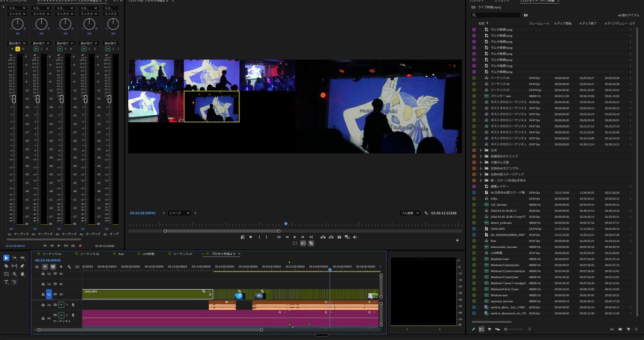Click the Button Editor plus in program monitor
The width and height of the screenshot is (644, 340).
pos(457,240)
